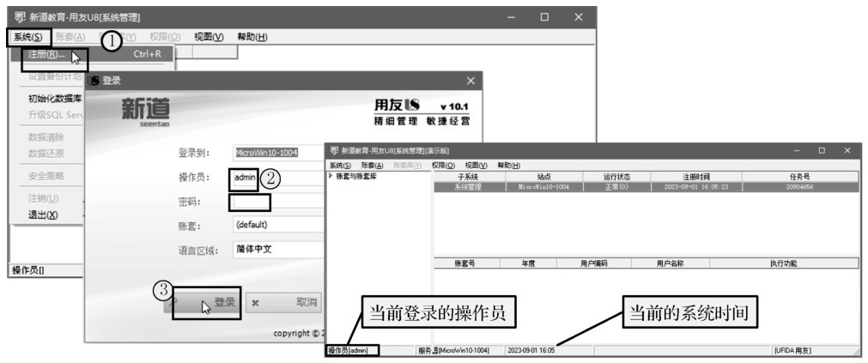The image size is (868, 363).
Task: Minimize the 演示版 system management window
Action: [x=797, y=150]
